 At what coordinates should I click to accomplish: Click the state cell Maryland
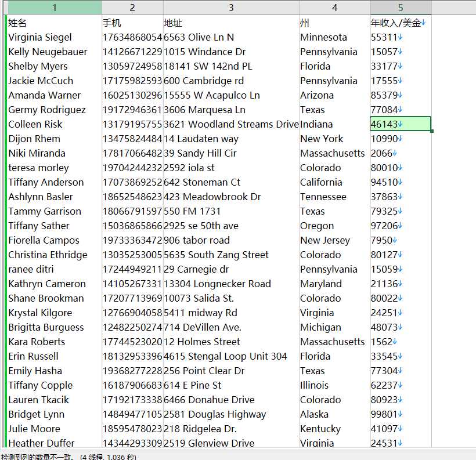pyautogui.click(x=334, y=284)
